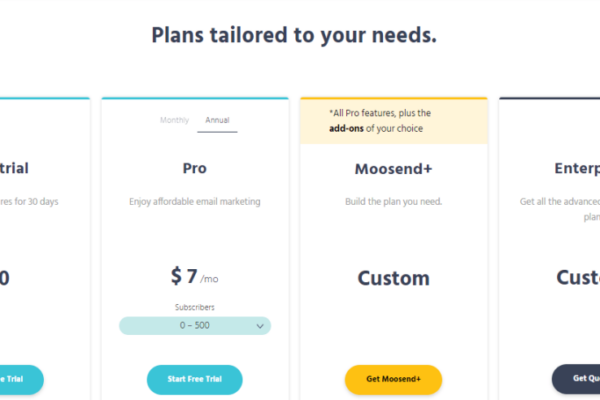Click the Subscribers label above the dropdown
This screenshot has height=400, width=600.
click(x=195, y=307)
